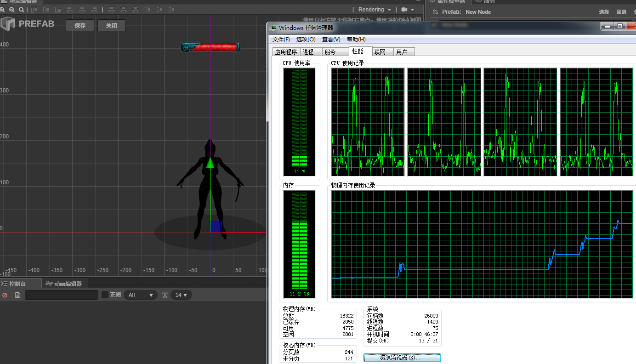Click the 保存 button for the prefab
Screen dimensions: 636x364
pyautogui.click(x=80, y=26)
